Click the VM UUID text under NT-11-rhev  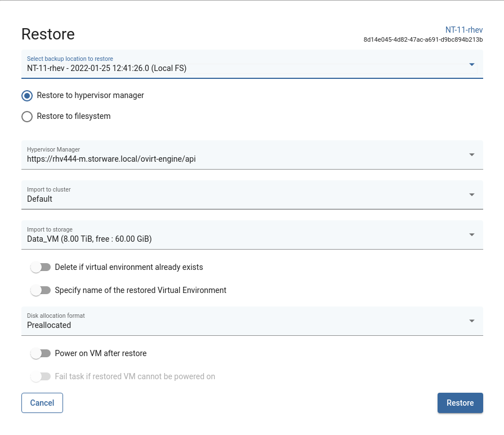coord(423,40)
